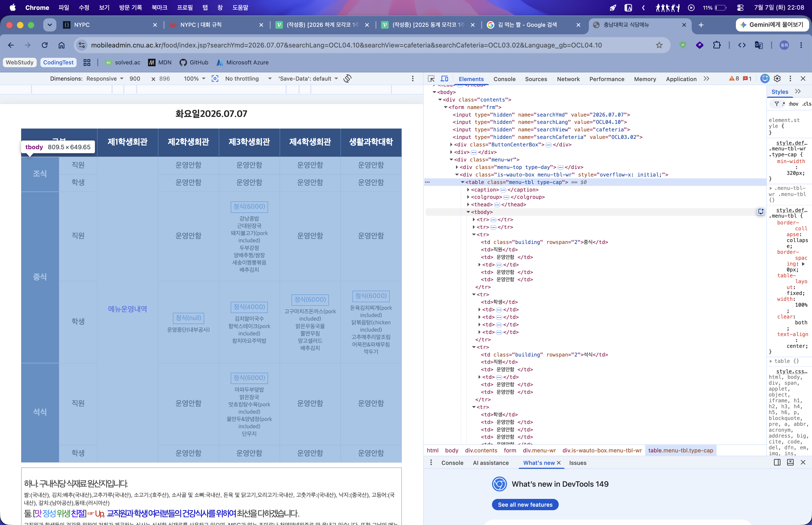Screen dimensions: 812x525
Task: Click the Ask AI icon beside tbody
Action: pos(761,212)
